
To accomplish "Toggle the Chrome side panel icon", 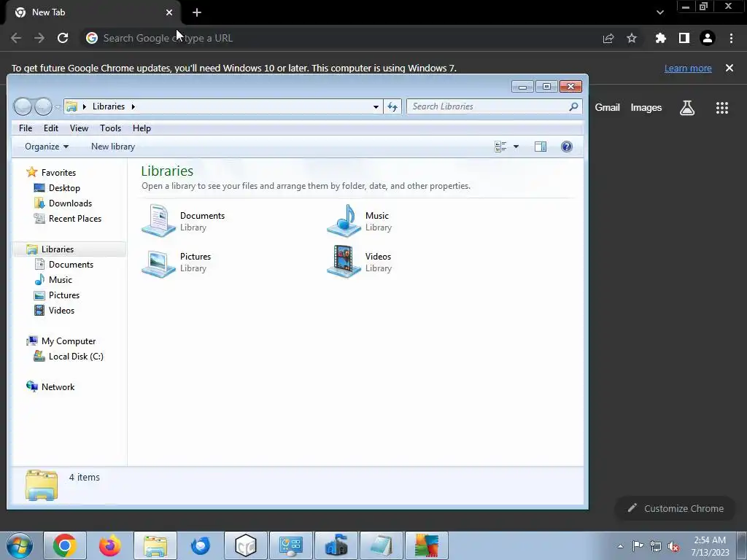I will tap(684, 38).
